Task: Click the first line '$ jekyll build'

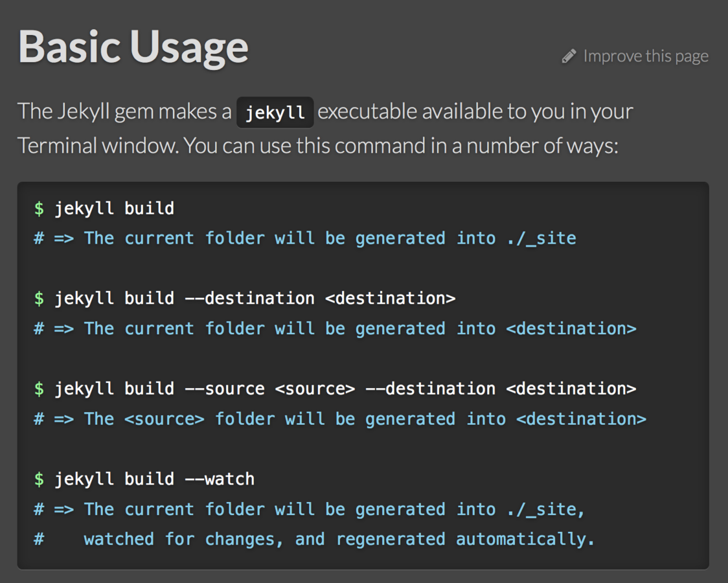Action: [x=104, y=209]
